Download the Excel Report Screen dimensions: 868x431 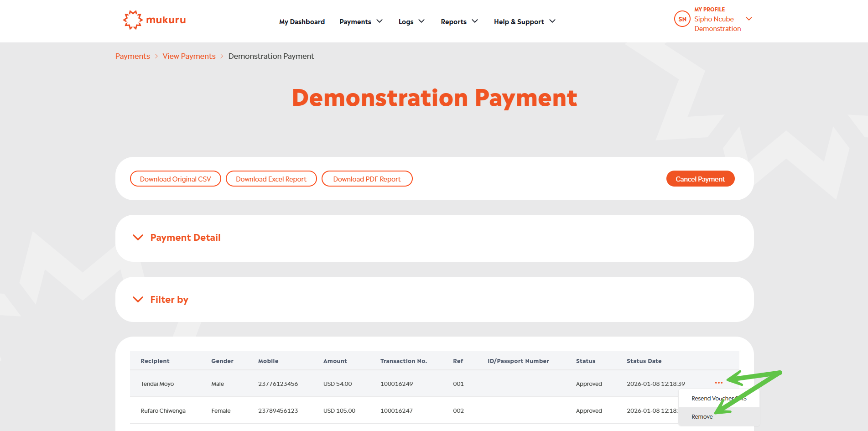271,179
